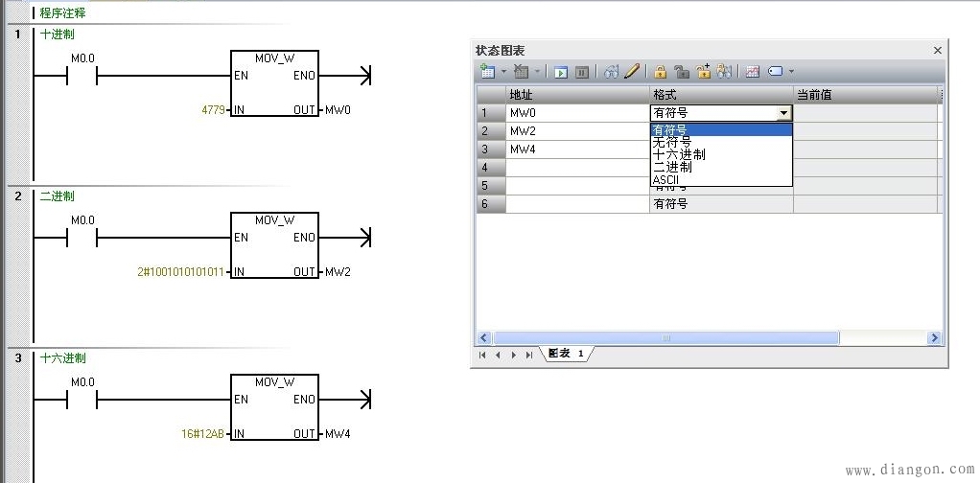Open the format combo box arrow for MW0
980x483 pixels.
coord(783,113)
